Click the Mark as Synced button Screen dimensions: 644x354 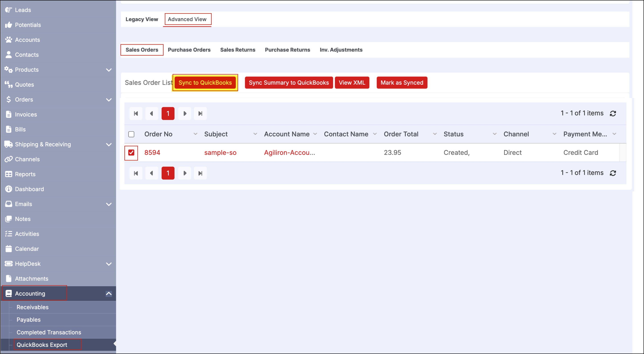[x=402, y=83]
